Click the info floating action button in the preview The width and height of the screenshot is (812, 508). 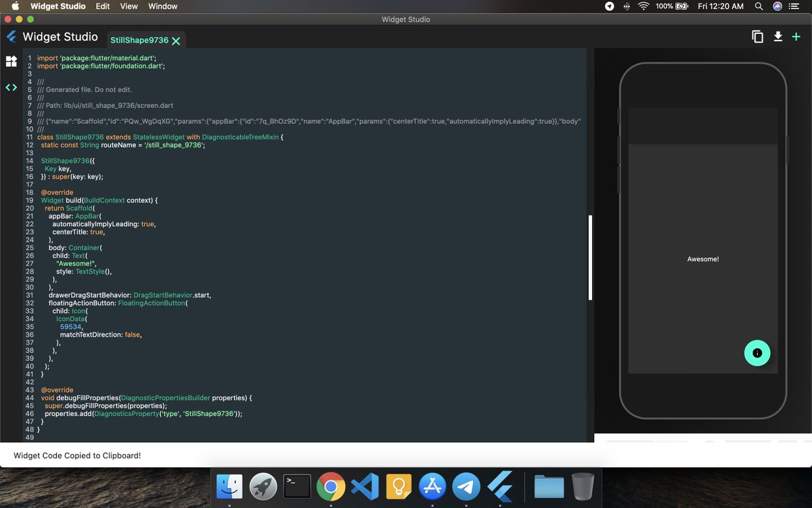(757, 353)
